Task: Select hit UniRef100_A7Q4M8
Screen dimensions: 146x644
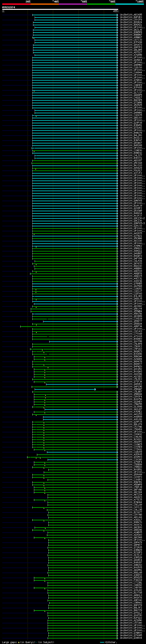Action: click(x=131, y=55)
